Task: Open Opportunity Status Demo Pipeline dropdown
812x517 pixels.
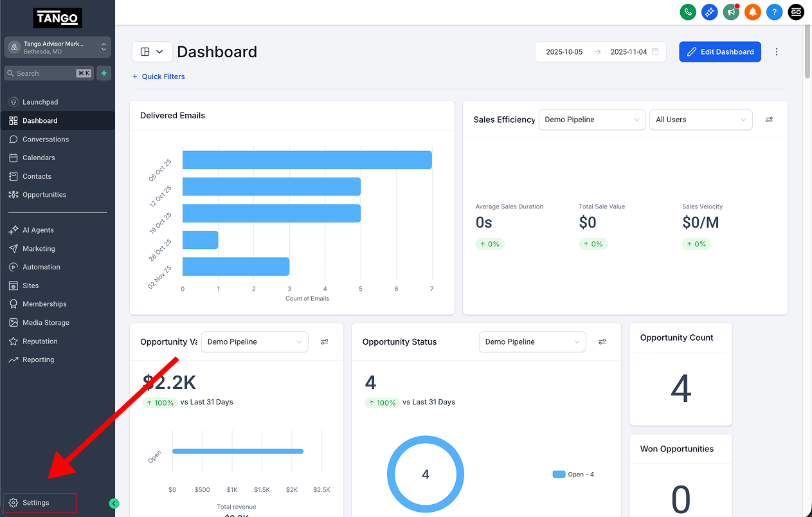Action: 532,342
